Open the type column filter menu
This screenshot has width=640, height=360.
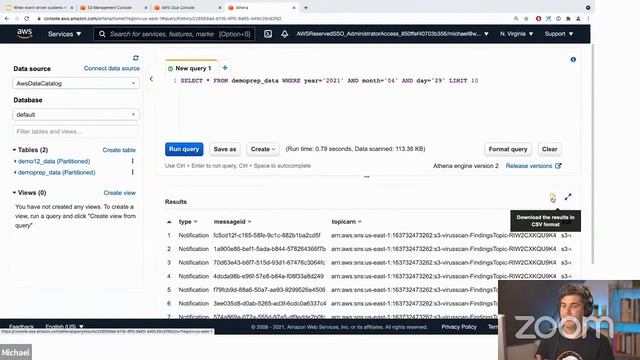coord(196,222)
